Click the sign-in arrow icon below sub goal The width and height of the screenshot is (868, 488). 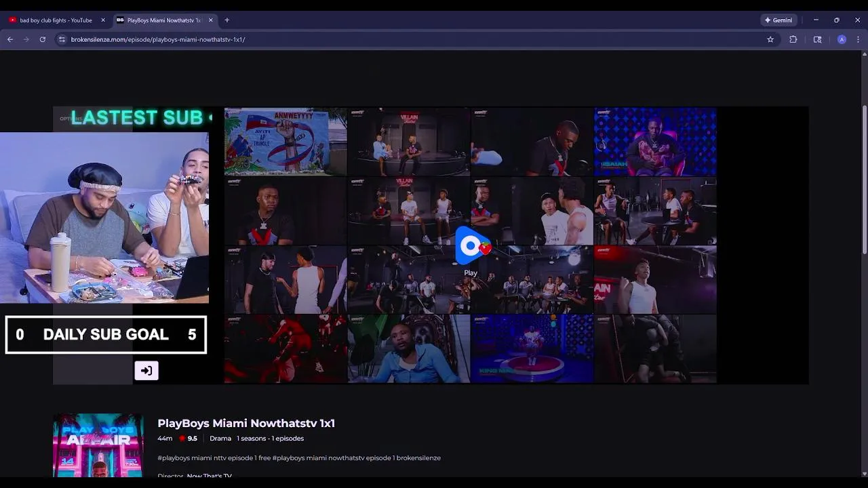(x=146, y=370)
